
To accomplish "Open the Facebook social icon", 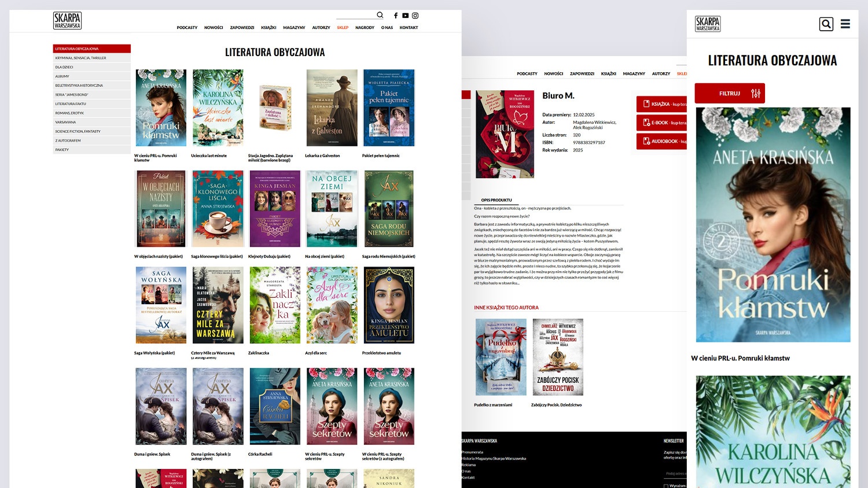I will coord(396,16).
